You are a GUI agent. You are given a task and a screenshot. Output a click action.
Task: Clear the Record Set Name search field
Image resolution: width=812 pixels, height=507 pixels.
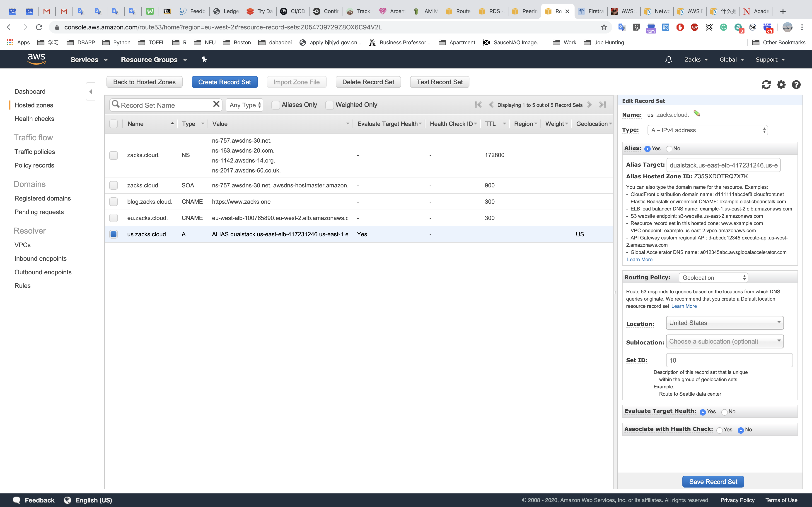point(216,104)
